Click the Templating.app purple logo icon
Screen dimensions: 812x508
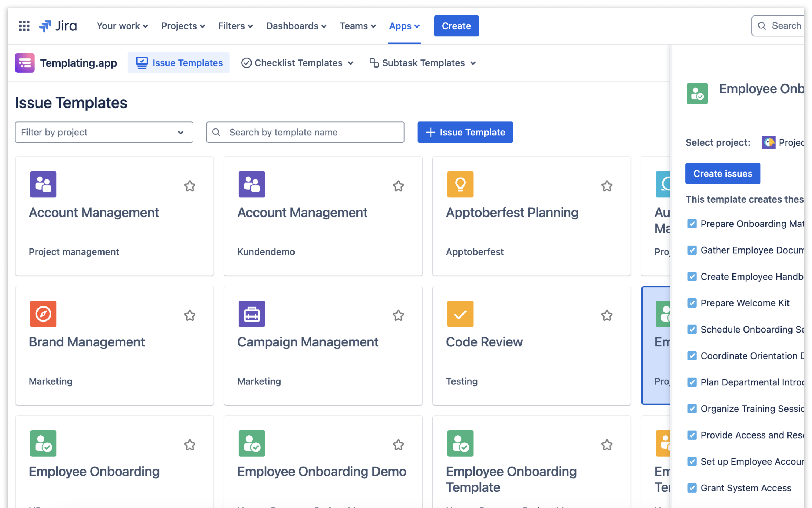point(24,63)
